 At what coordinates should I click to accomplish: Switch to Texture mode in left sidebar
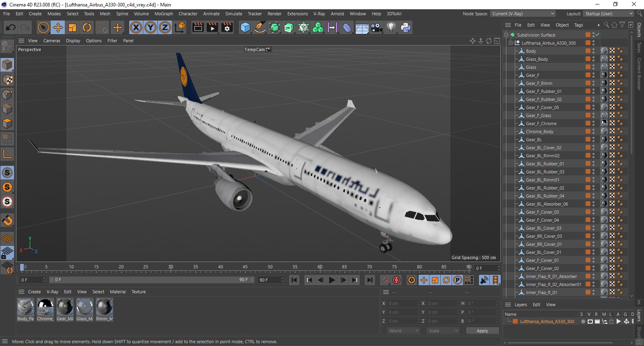point(7,80)
